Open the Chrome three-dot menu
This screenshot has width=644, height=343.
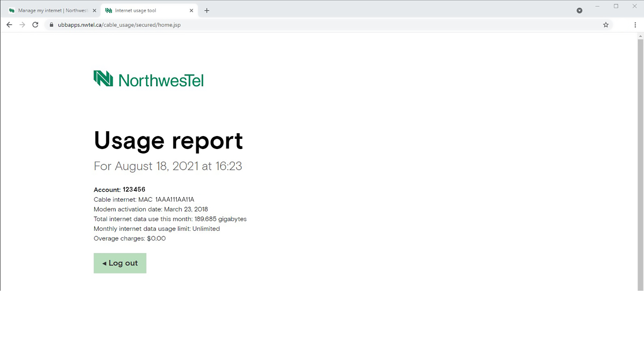635,25
